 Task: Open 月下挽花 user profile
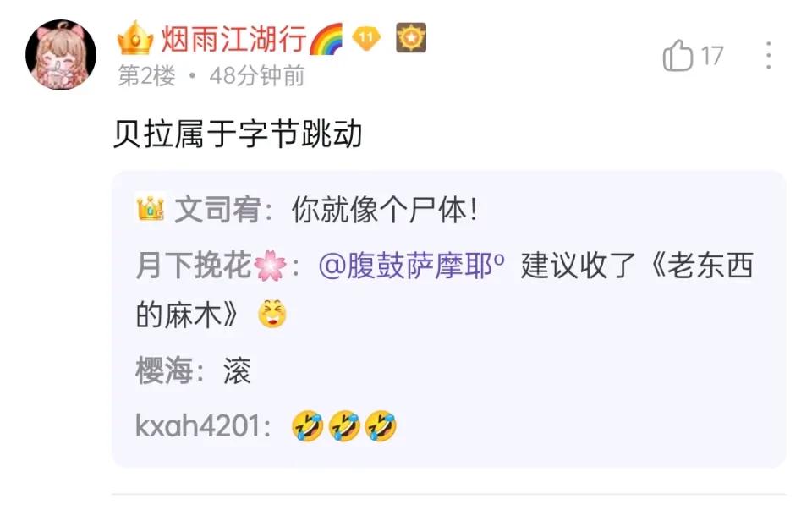click(194, 265)
